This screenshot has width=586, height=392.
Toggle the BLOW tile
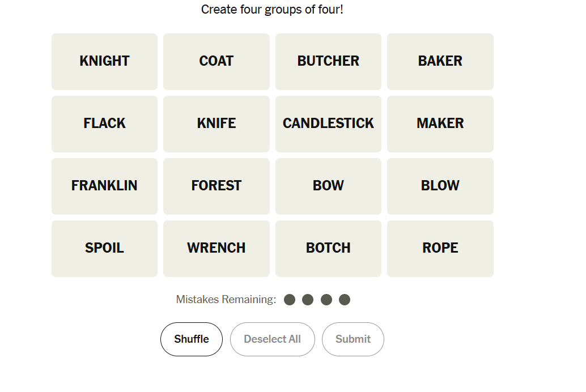click(x=440, y=186)
